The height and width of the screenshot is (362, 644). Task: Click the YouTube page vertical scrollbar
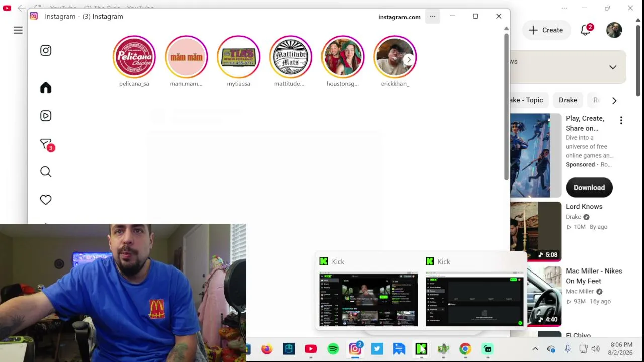[638, 60]
